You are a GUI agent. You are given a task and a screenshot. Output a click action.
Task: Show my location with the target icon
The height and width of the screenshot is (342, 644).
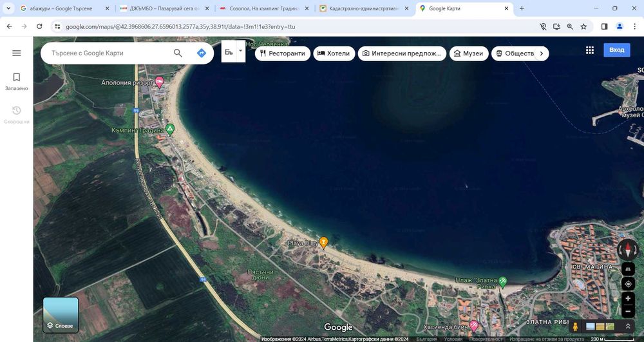point(628,284)
